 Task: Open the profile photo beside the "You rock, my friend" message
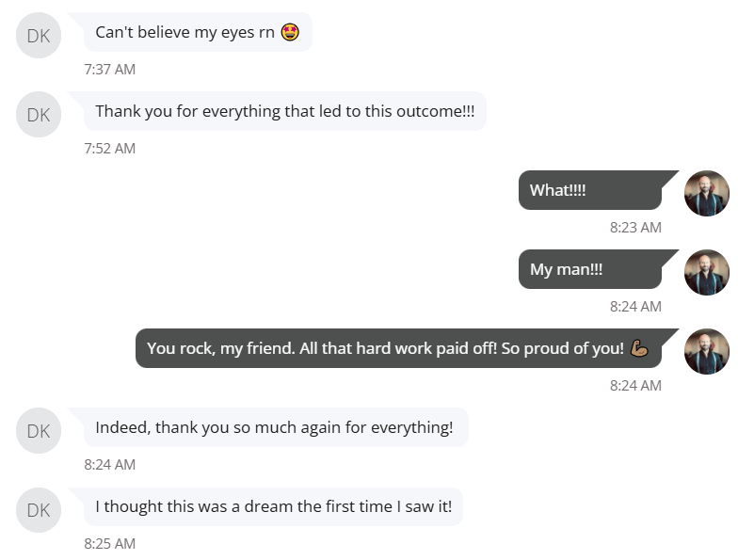point(706,352)
